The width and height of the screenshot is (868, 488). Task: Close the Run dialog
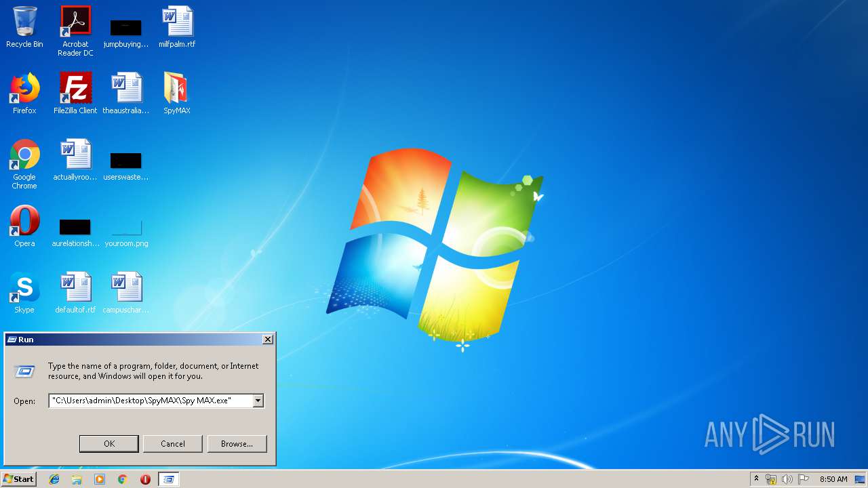click(x=268, y=339)
